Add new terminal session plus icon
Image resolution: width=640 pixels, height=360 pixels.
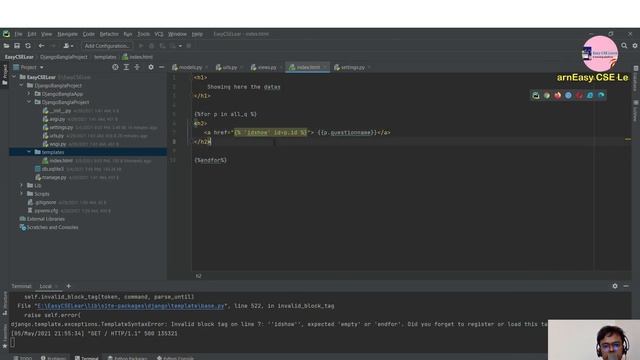coord(69,286)
